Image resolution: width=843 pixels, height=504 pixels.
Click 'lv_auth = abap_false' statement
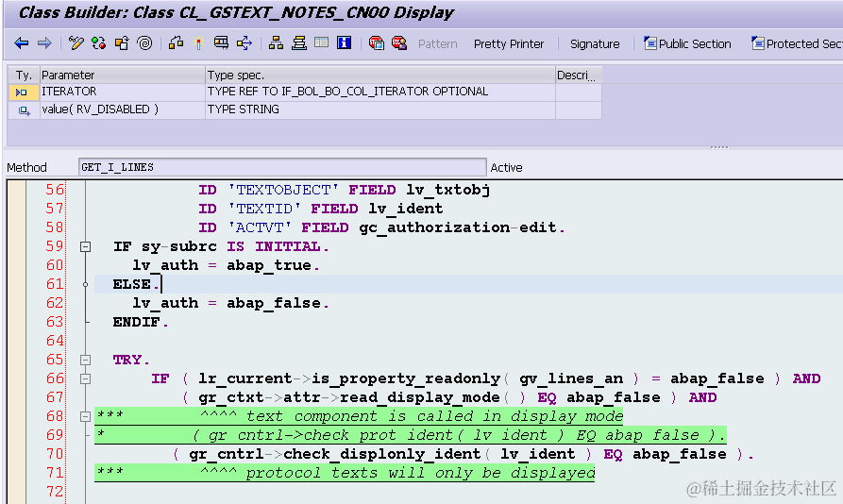[x=230, y=303]
